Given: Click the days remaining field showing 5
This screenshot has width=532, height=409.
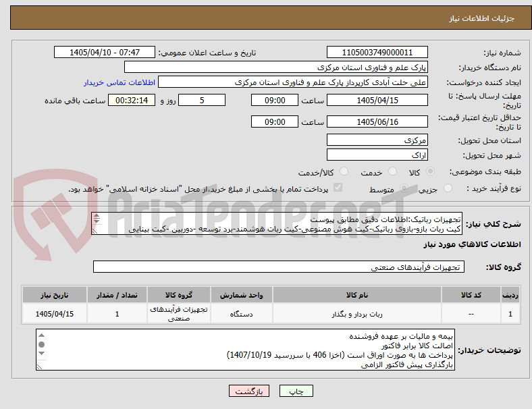Looking at the screenshot, I should pos(202,100).
